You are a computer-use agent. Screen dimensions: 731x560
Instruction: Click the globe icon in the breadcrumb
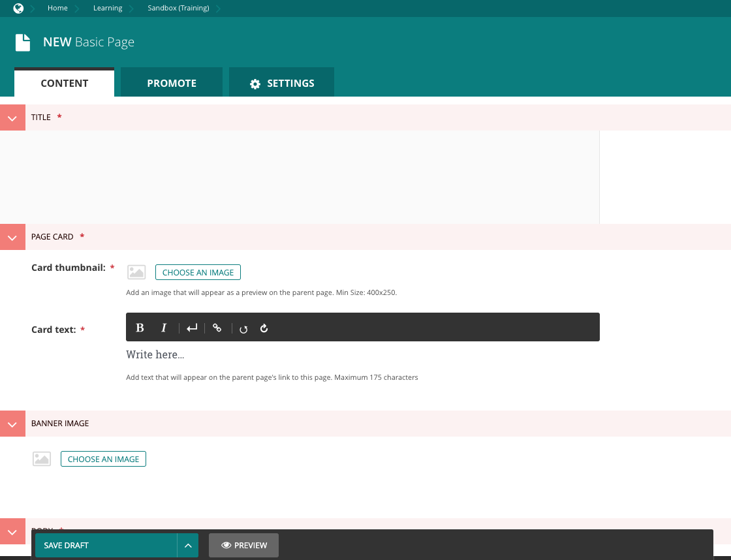(17, 8)
